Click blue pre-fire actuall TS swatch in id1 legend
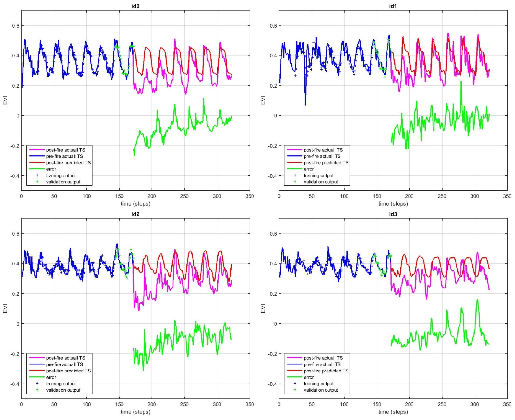This screenshot has height=420, width=515. pos(295,156)
